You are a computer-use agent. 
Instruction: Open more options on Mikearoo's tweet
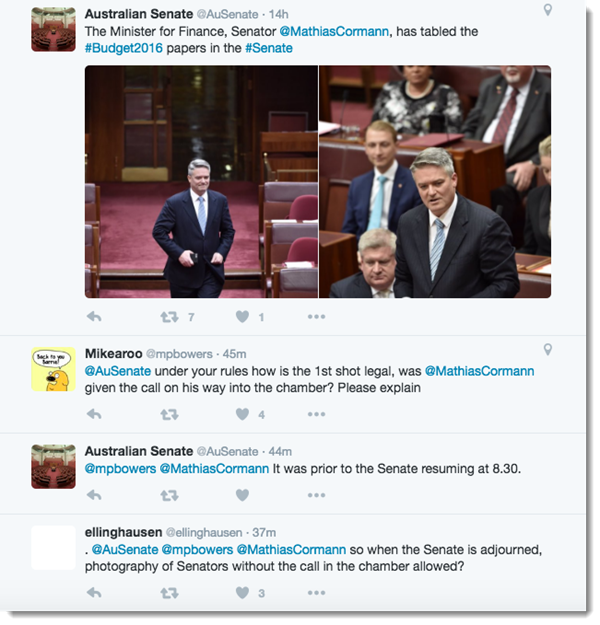coord(317,415)
